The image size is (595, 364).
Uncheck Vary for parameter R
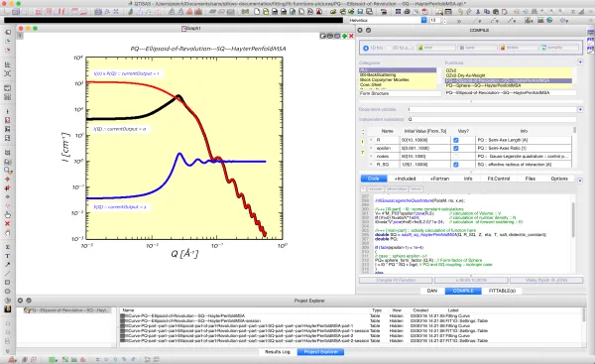click(x=456, y=140)
